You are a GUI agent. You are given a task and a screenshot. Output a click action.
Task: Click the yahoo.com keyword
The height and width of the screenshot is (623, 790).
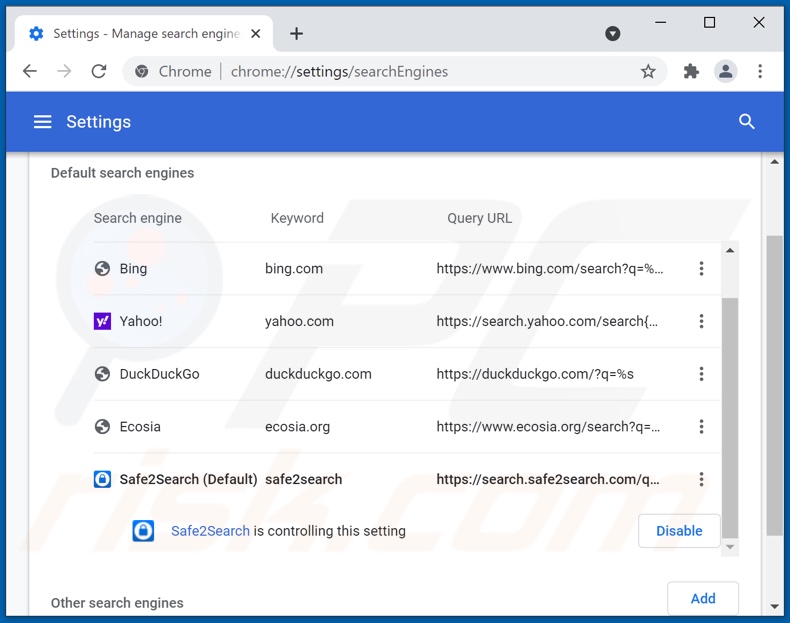(299, 321)
